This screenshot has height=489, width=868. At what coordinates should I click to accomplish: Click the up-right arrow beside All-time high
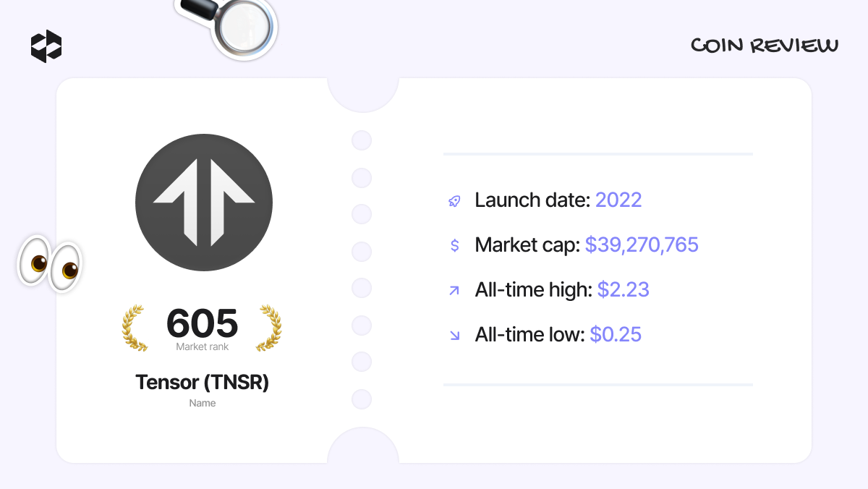tap(454, 291)
